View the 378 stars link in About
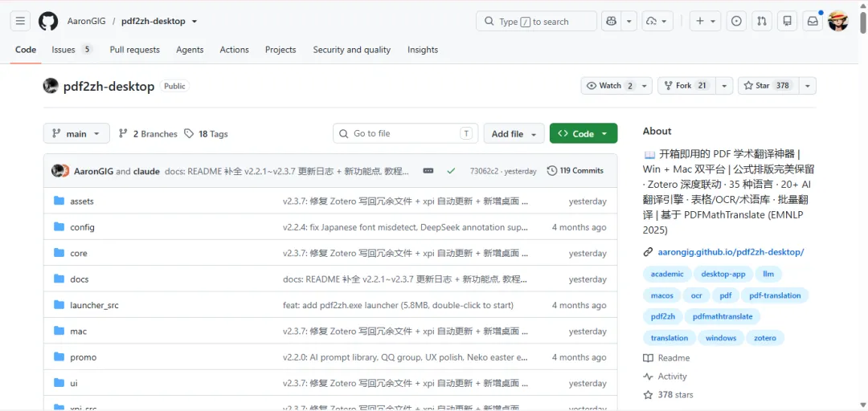Screen dimensions: 868x411 click(675, 395)
